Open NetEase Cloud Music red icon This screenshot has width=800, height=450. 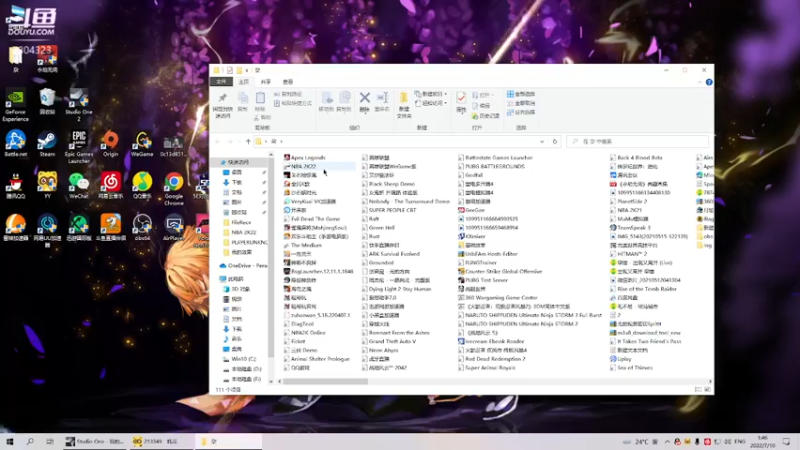(x=110, y=185)
